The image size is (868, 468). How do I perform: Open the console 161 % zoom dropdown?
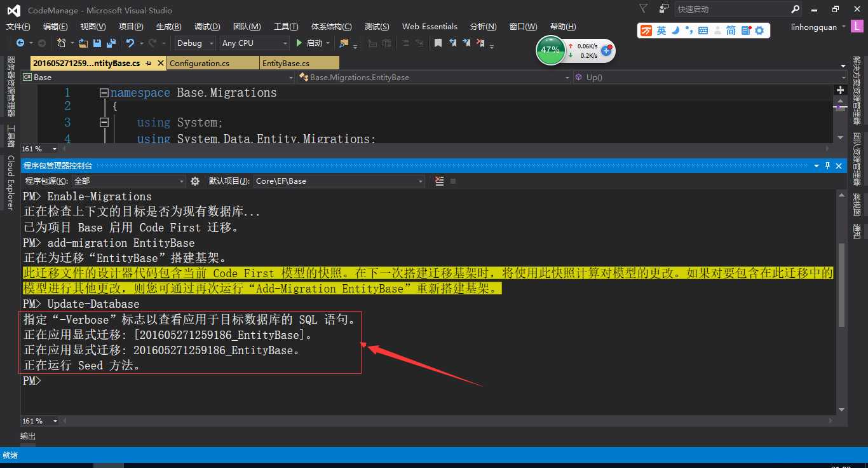pyautogui.click(x=55, y=421)
